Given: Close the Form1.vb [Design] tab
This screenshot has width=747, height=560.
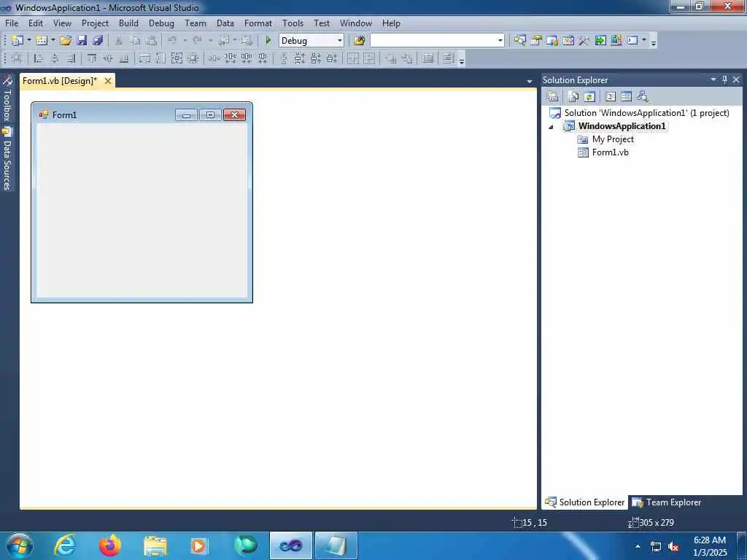Looking at the screenshot, I should (x=108, y=81).
